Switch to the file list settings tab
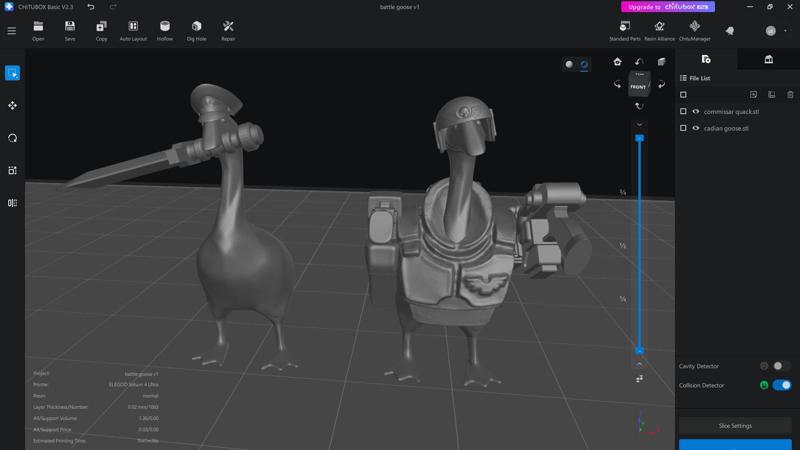This screenshot has width=800, height=450. (x=706, y=59)
